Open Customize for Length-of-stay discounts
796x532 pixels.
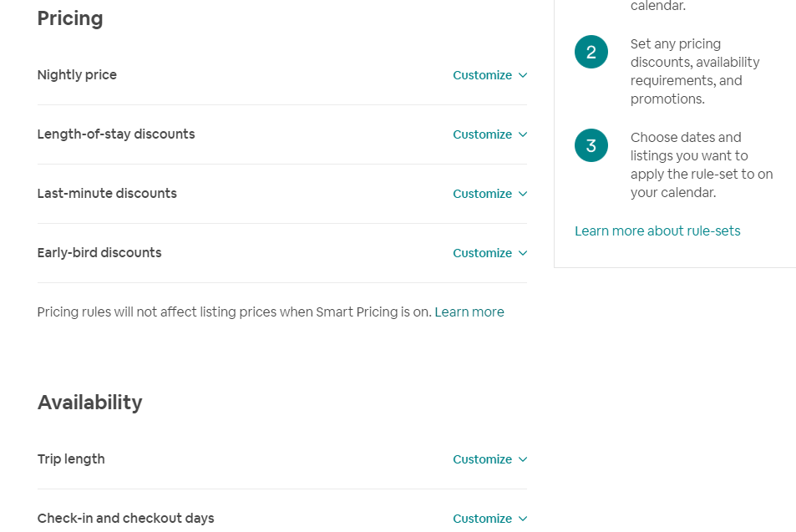tap(482, 134)
